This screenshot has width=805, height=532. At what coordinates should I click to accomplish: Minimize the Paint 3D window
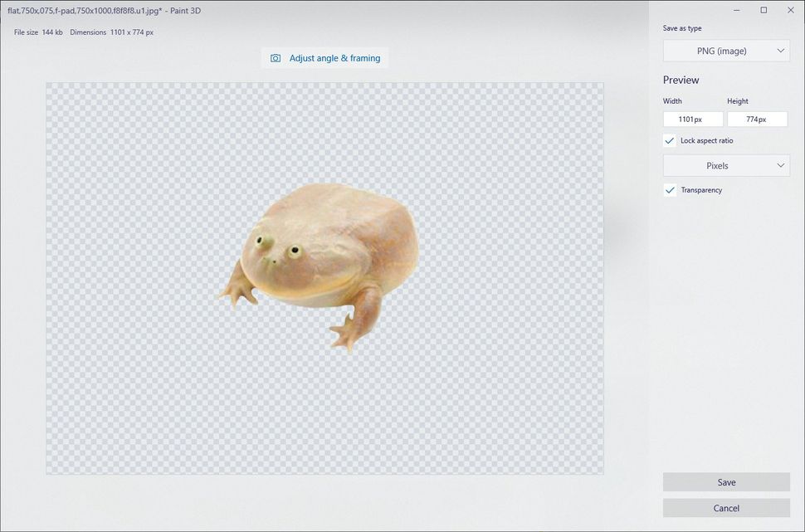(x=735, y=10)
